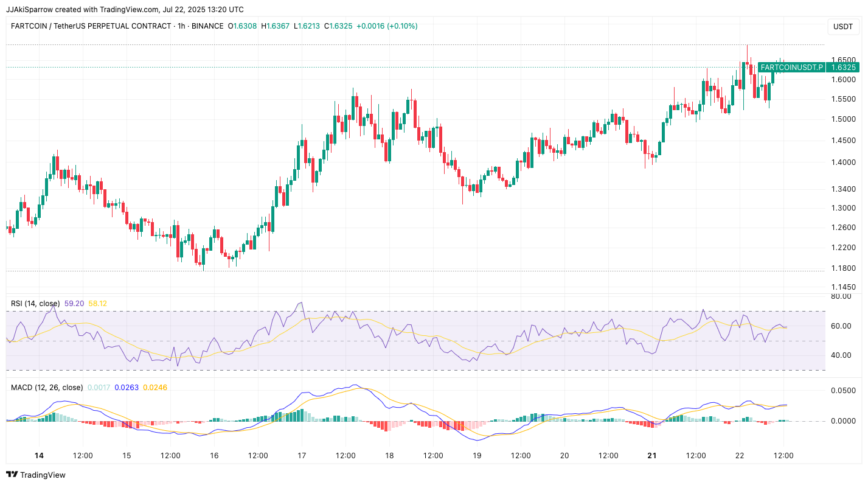Click the JJAkiSparrow created with TradingView.com caption

click(x=125, y=9)
